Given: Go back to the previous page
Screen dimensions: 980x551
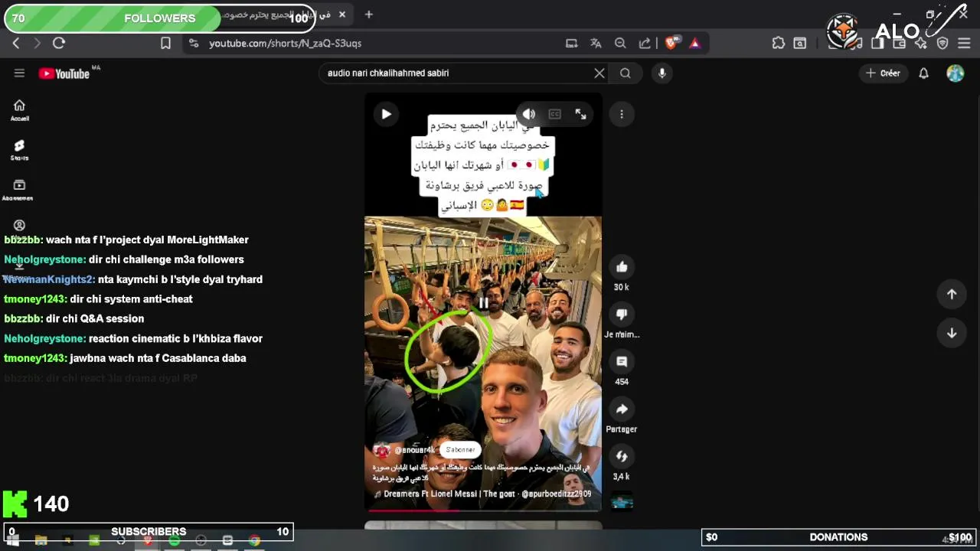Looking at the screenshot, I should [16, 44].
